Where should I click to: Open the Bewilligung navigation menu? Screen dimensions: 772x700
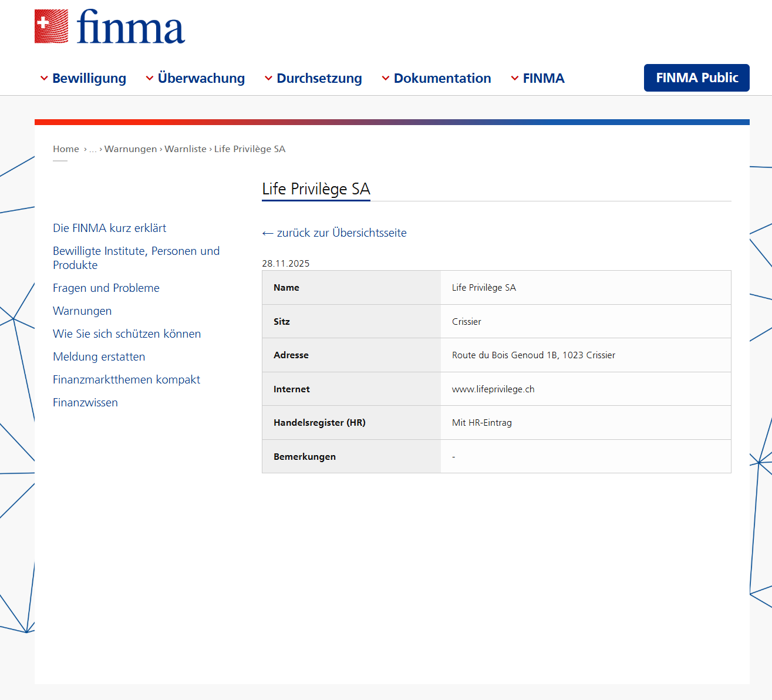(x=89, y=78)
